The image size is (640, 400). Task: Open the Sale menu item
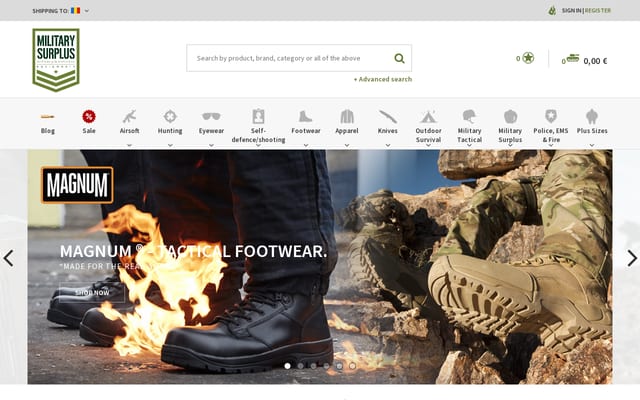[89, 131]
